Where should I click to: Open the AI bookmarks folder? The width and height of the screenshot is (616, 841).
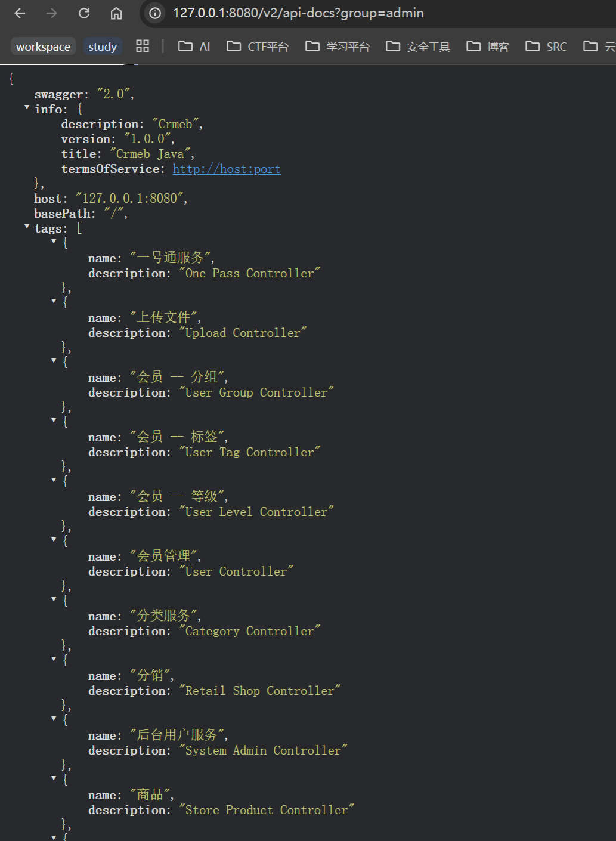pos(194,47)
